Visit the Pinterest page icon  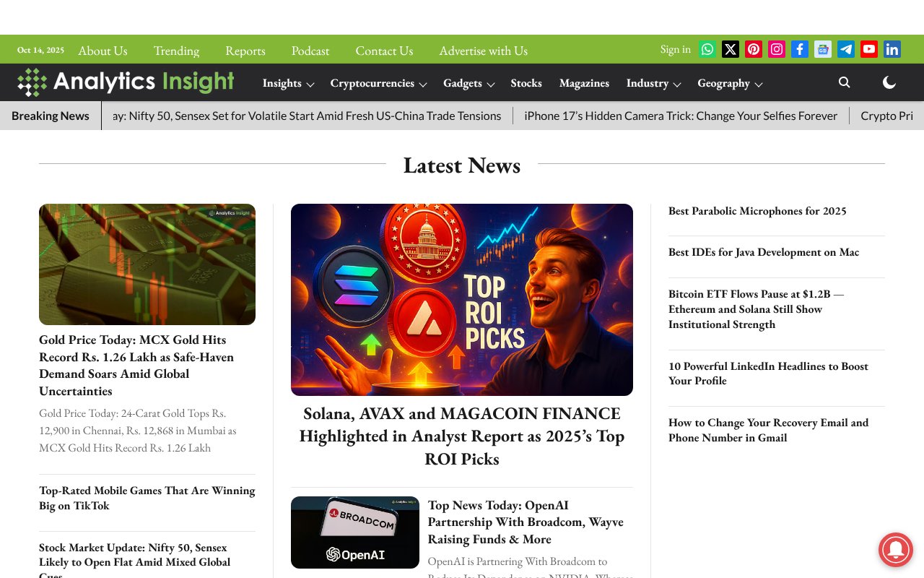[754, 49]
